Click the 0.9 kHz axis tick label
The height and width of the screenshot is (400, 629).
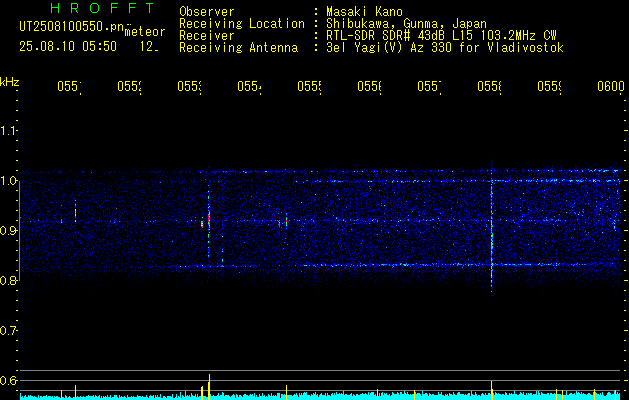click(x=8, y=230)
